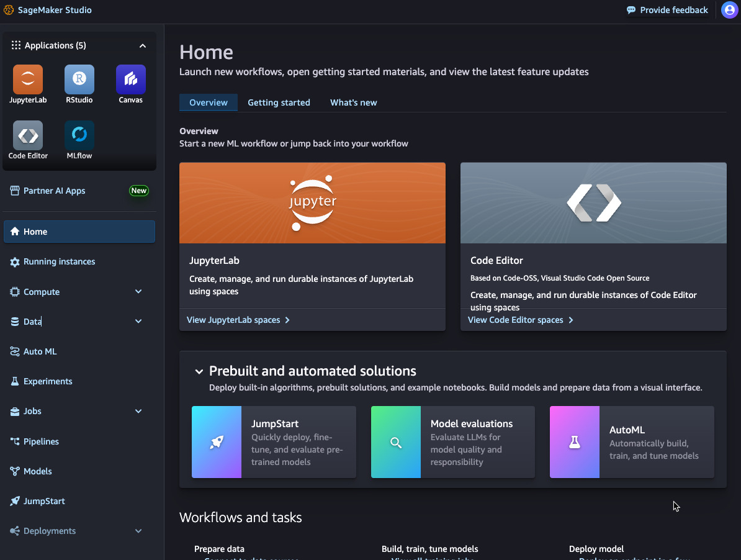741x560 pixels.
Task: Click the Provide feedback speech bubble icon
Action: tap(631, 10)
